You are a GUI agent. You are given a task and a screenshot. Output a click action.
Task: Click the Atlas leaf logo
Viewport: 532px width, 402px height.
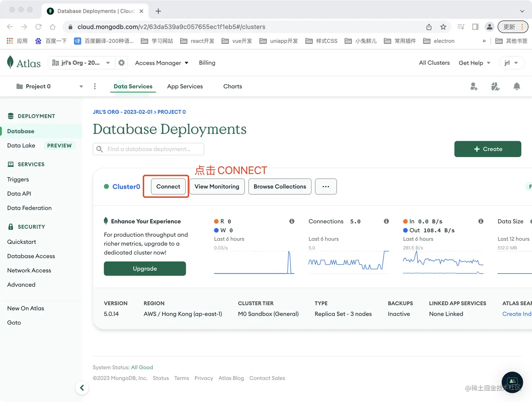coord(11,62)
